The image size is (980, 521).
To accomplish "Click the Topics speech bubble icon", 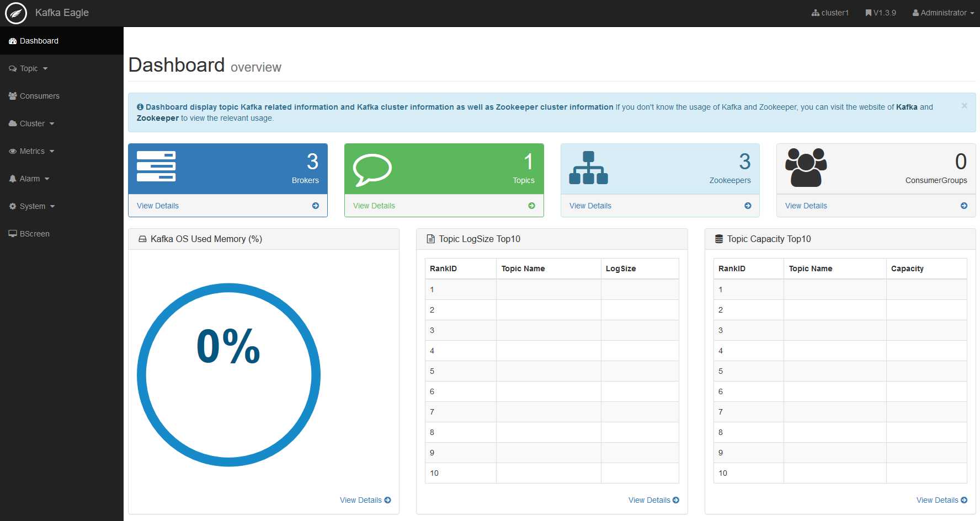I will click(372, 170).
